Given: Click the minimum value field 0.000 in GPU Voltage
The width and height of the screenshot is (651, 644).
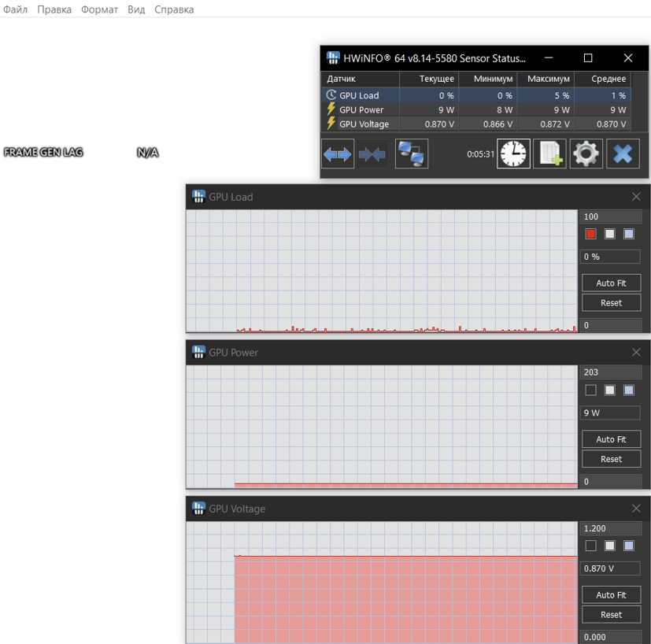Looking at the screenshot, I should coord(611,637).
